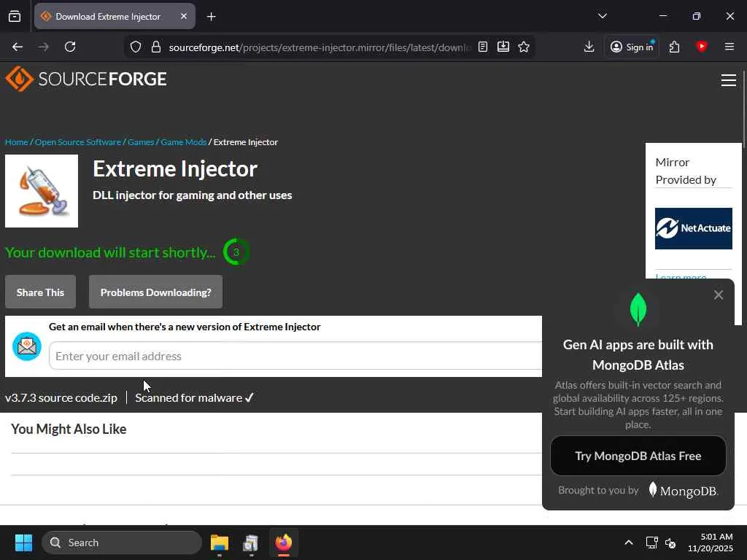Viewport: 747px width, 560px height.
Task: Click the Sign in account button
Action: (x=632, y=47)
